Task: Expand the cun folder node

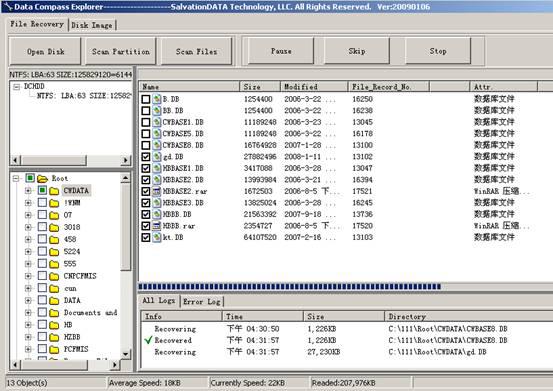Action: [x=28, y=288]
